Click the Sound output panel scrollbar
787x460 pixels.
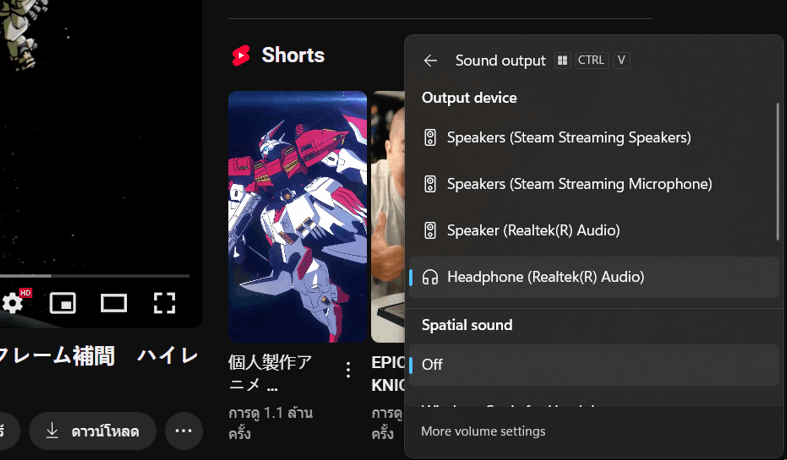tap(777, 172)
